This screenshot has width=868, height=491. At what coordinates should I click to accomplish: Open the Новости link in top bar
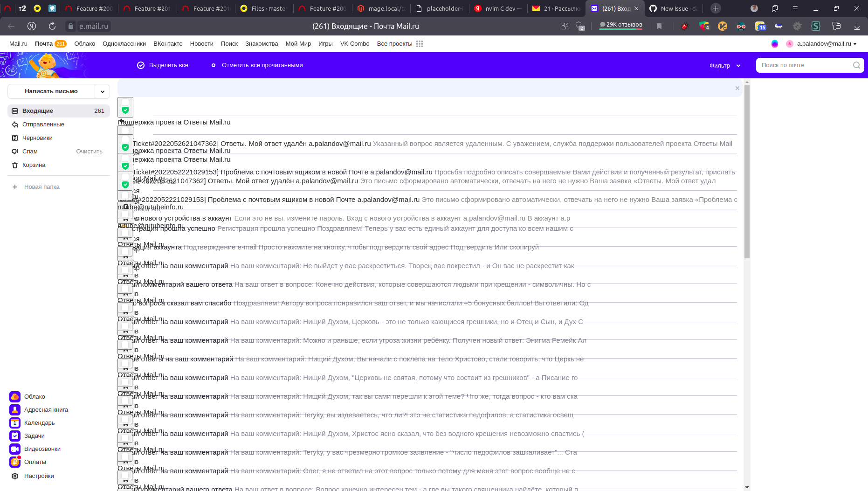[x=201, y=44]
